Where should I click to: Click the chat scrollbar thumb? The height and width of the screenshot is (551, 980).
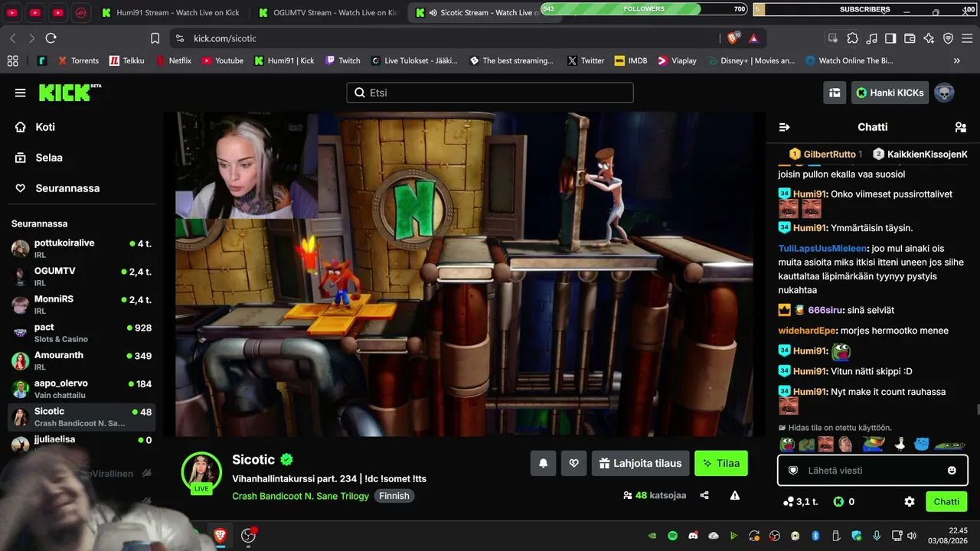(977, 409)
